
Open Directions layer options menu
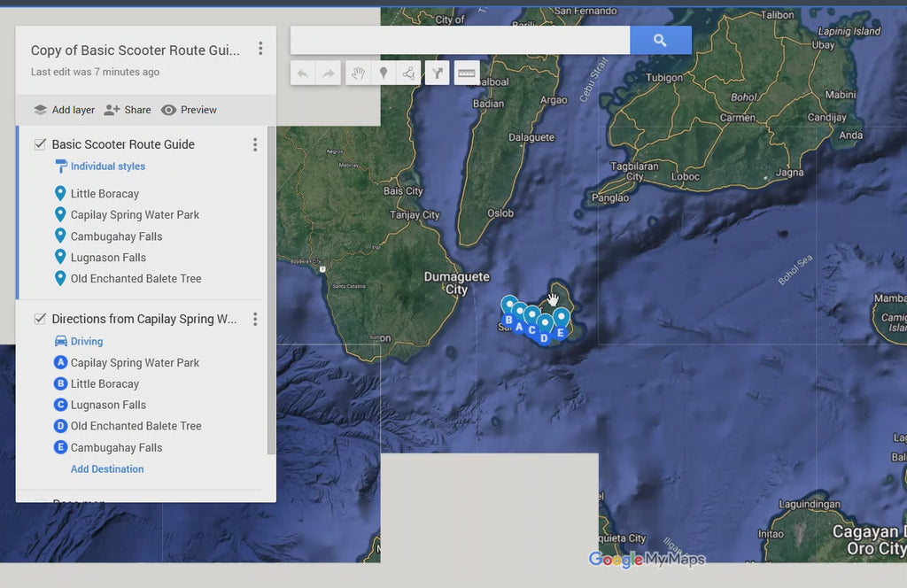[254, 319]
